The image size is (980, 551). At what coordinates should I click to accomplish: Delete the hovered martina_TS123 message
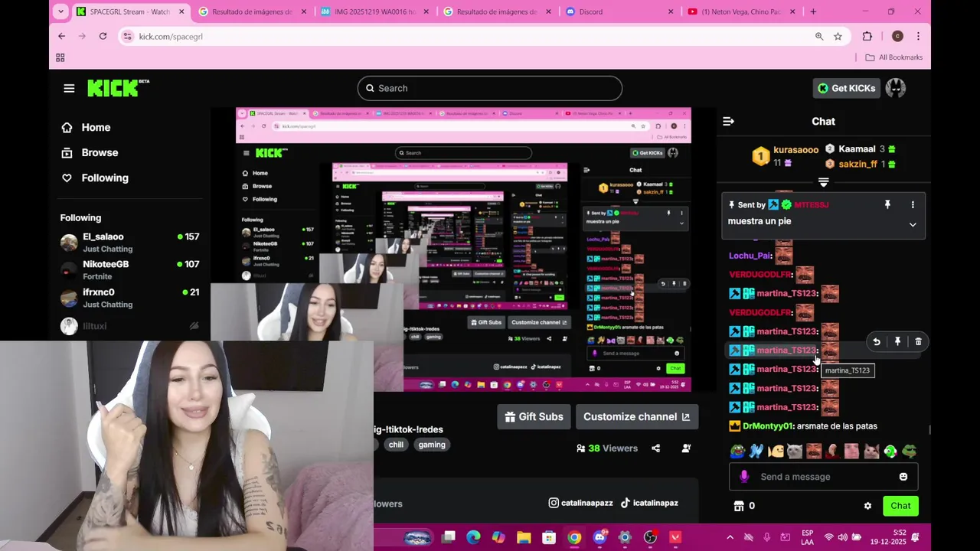[918, 341]
